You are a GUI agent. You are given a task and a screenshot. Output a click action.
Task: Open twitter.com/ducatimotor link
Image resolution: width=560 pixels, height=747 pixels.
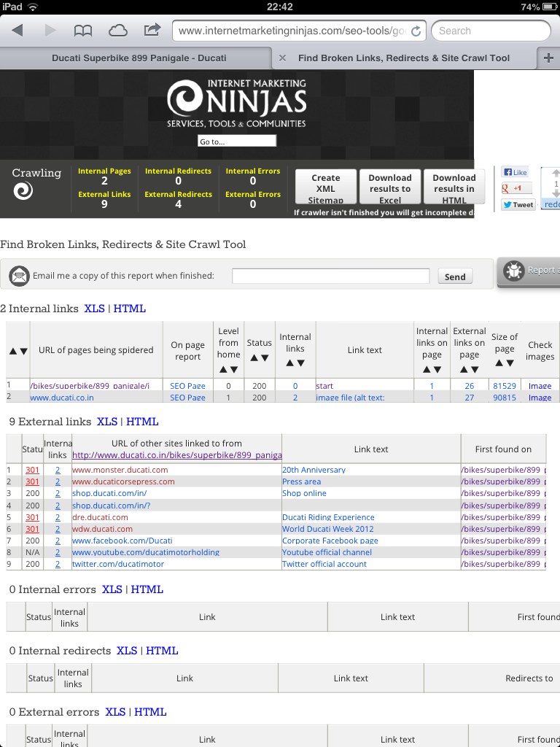click(118, 564)
